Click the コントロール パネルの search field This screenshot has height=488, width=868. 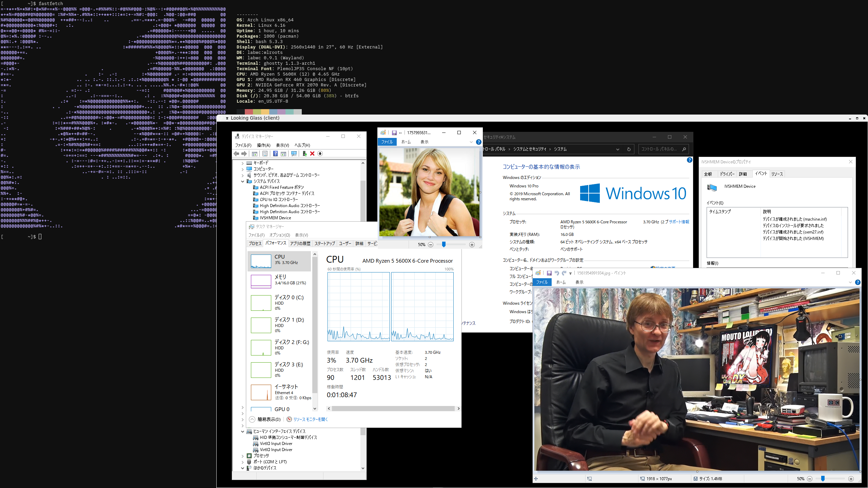664,149
